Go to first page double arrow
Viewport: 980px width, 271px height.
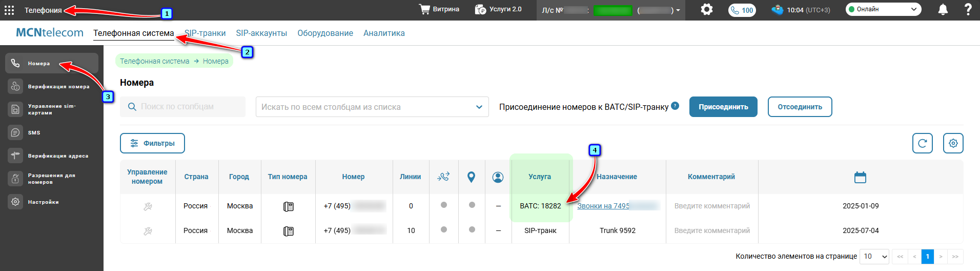[x=900, y=256]
